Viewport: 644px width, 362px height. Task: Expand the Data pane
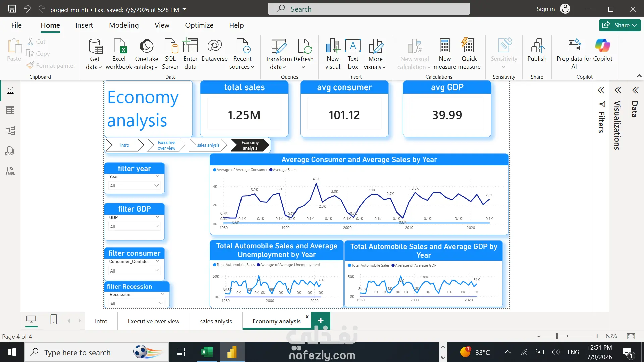point(635,90)
